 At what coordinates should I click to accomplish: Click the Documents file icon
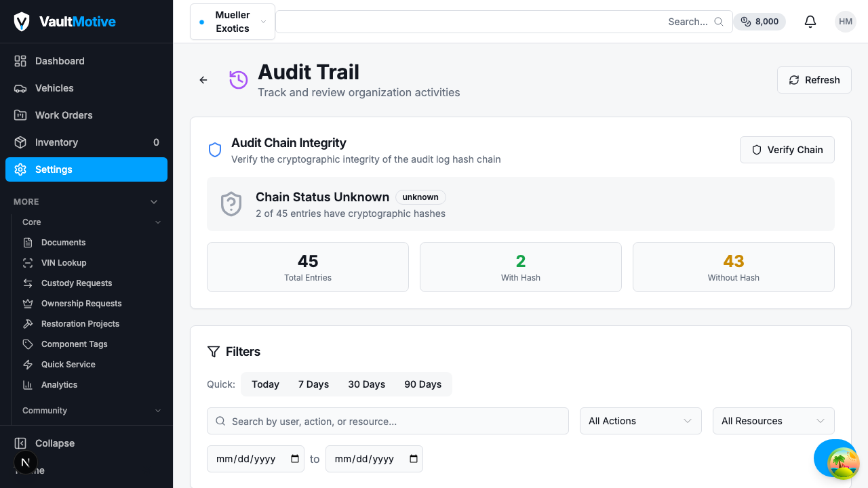[28, 243]
